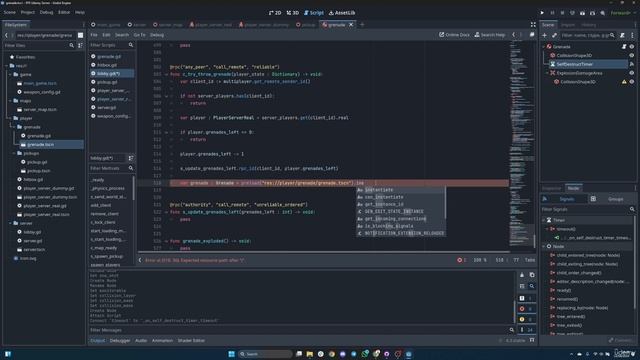Add a new scene tab with plus icon

362,24
